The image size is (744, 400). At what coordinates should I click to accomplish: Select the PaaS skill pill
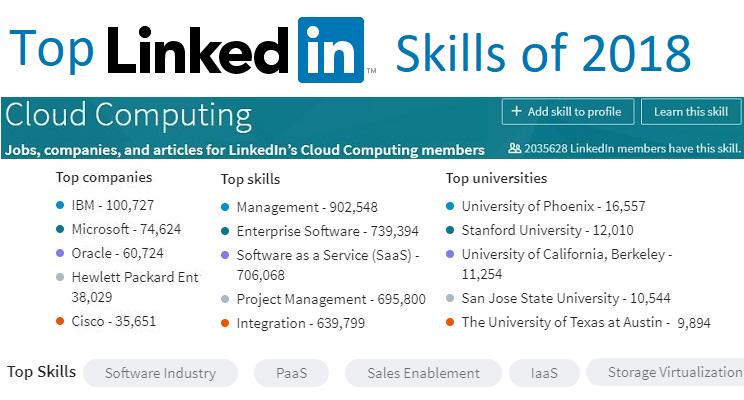click(x=292, y=373)
